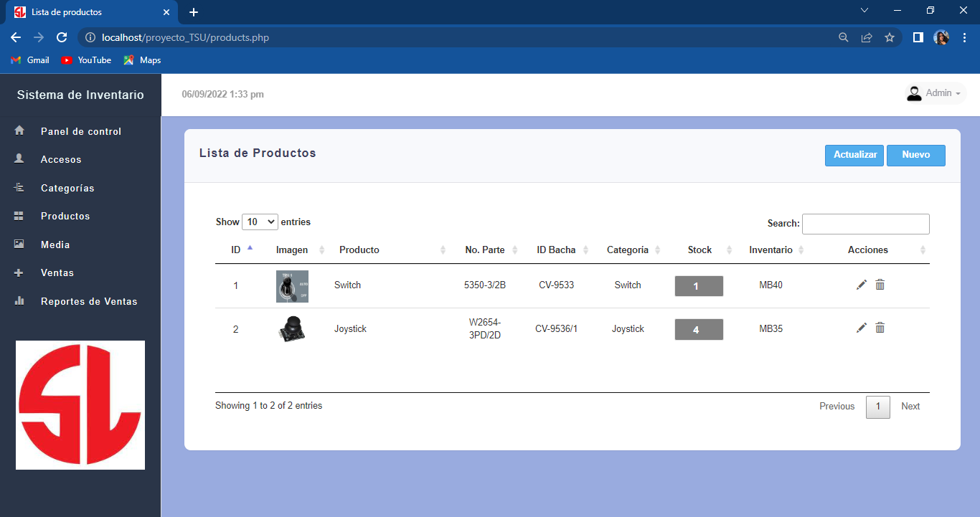980x517 pixels.
Task: Open the Show entries count dropdown
Action: click(260, 222)
